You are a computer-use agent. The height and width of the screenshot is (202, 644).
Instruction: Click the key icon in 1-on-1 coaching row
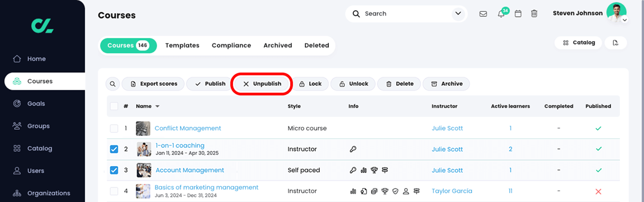tap(353, 149)
